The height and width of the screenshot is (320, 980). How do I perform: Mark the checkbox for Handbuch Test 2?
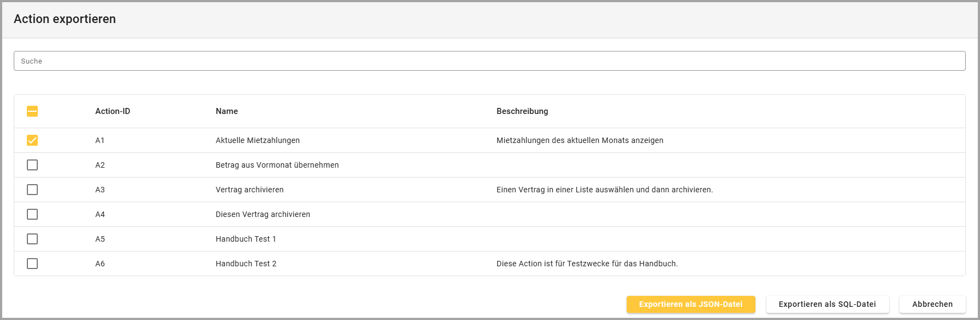(32, 264)
